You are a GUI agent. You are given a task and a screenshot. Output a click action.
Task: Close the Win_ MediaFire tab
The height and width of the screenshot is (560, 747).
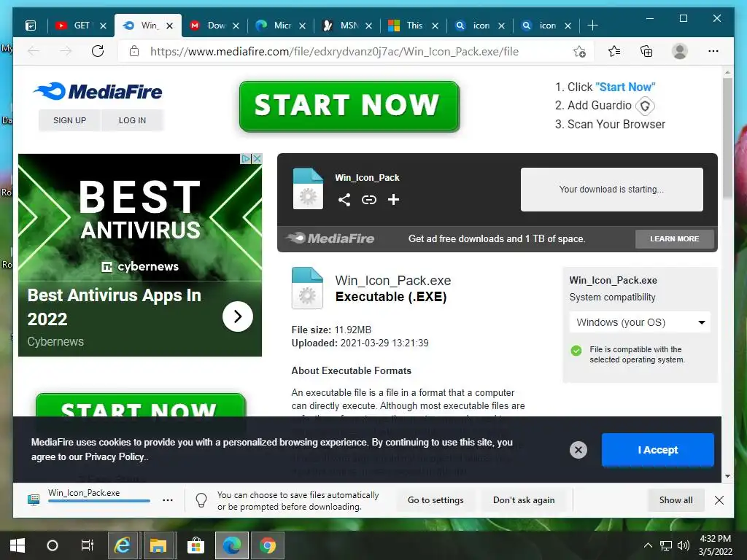click(x=169, y=26)
